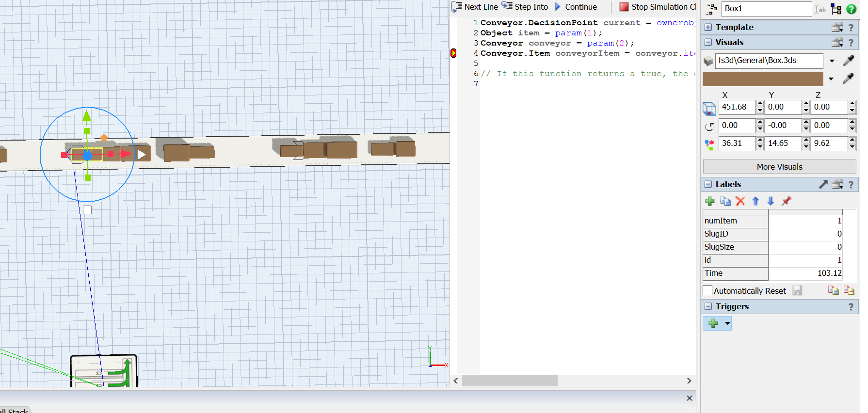This screenshot has width=868, height=413.
Task: Sample shape with eyedropper beside Box.3ds
Action: click(848, 61)
